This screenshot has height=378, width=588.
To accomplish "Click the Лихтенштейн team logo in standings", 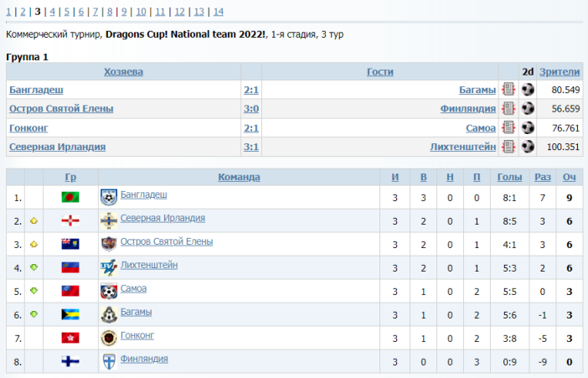I will (x=108, y=267).
